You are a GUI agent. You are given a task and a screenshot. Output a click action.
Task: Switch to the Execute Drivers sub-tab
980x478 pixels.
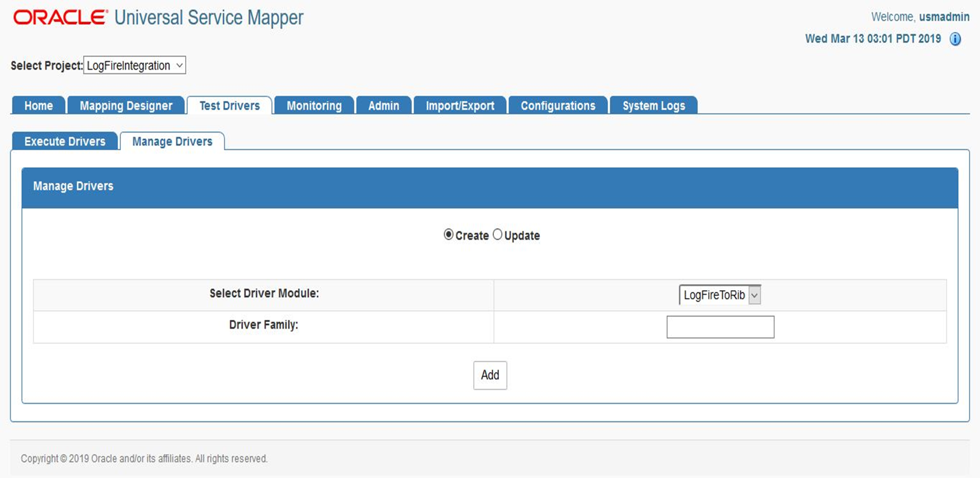pyautogui.click(x=65, y=141)
